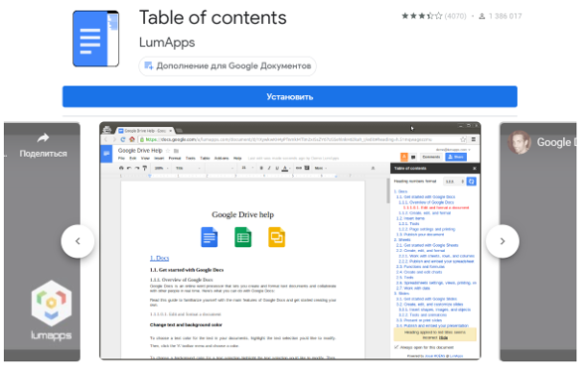Click the browser home icon in preview
Image resolution: width=588 pixels, height=372 pixels.
pos(132,139)
